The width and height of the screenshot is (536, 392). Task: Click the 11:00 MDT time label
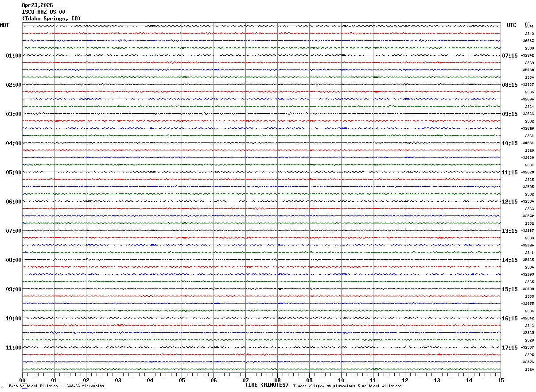(13, 348)
